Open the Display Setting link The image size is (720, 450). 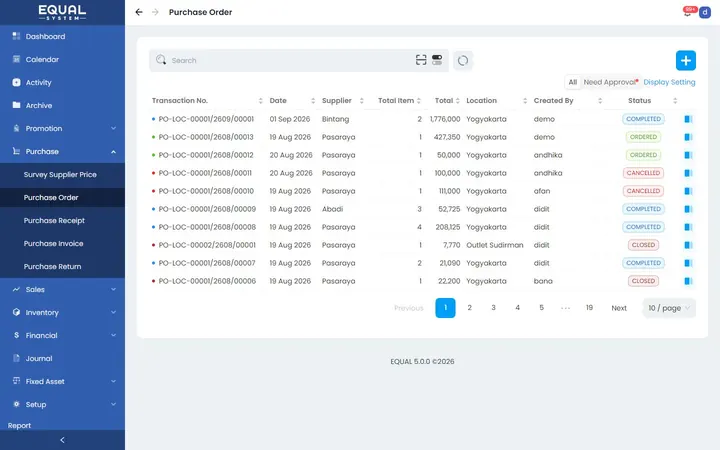[669, 82]
